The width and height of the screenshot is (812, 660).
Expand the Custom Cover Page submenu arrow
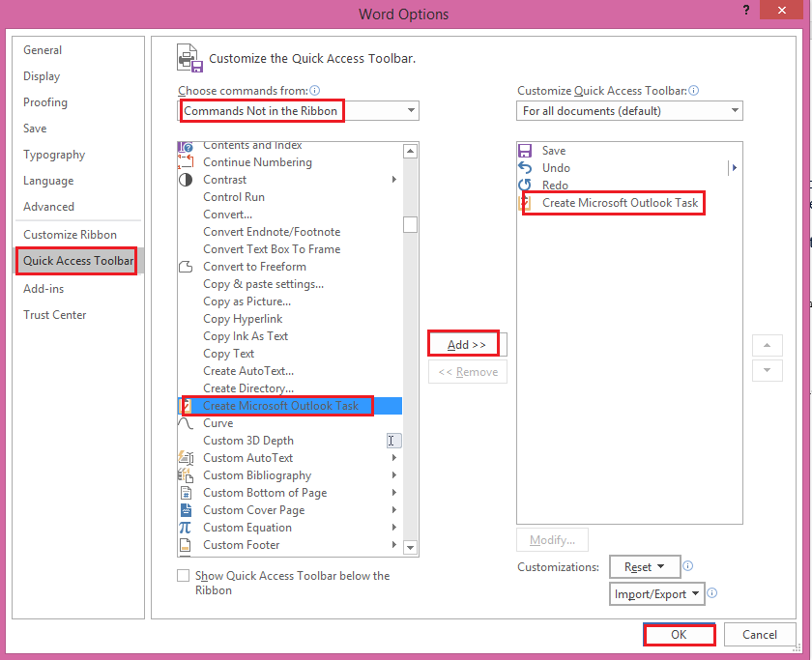pyautogui.click(x=394, y=510)
